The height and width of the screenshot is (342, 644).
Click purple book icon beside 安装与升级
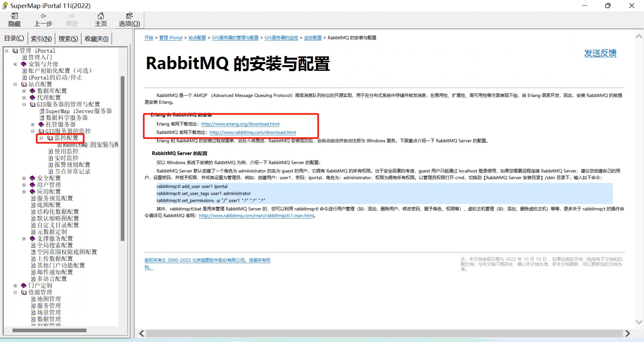pos(24,64)
